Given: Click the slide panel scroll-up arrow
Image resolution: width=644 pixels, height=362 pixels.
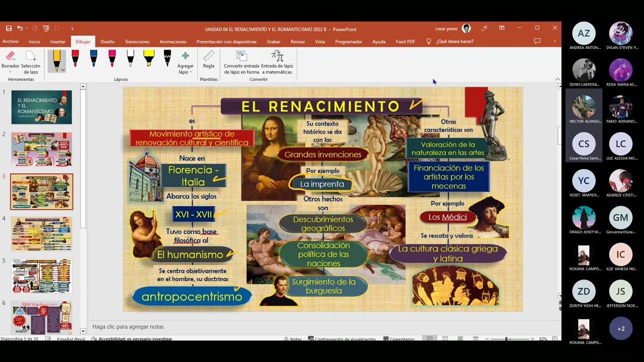Looking at the screenshot, I should pyautogui.click(x=83, y=86).
